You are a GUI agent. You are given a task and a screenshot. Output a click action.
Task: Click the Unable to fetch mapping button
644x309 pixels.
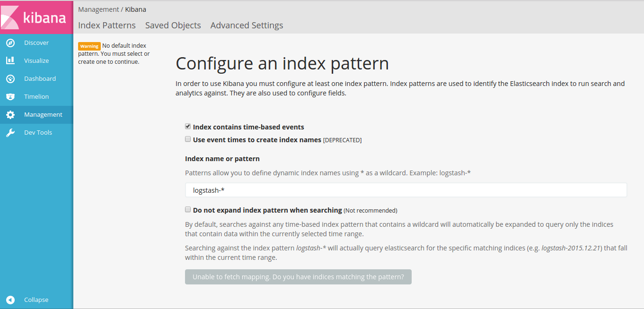298,277
